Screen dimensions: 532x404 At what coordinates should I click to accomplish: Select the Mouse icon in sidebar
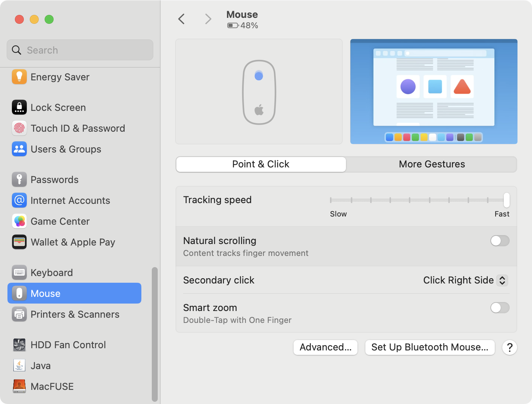point(19,294)
